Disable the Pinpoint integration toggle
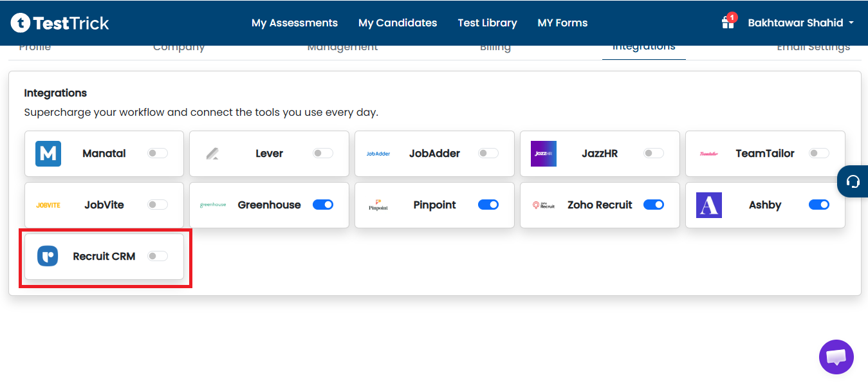Screen dimensions: 868x384 488,205
